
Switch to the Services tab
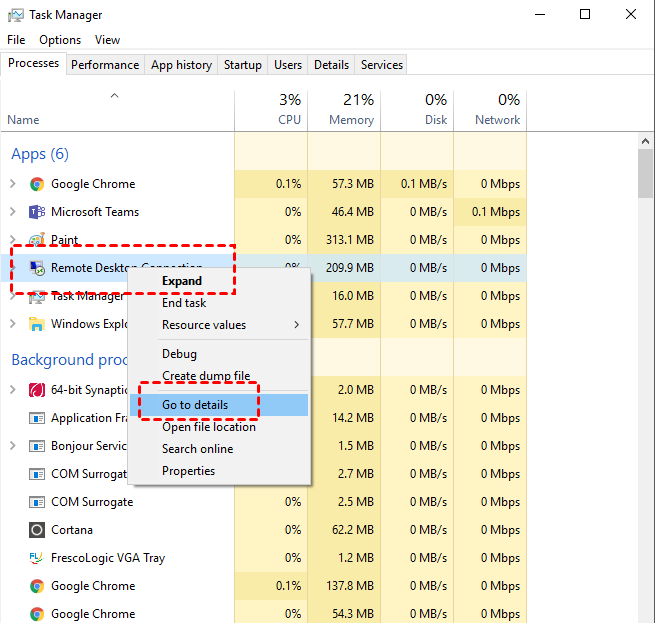[382, 65]
